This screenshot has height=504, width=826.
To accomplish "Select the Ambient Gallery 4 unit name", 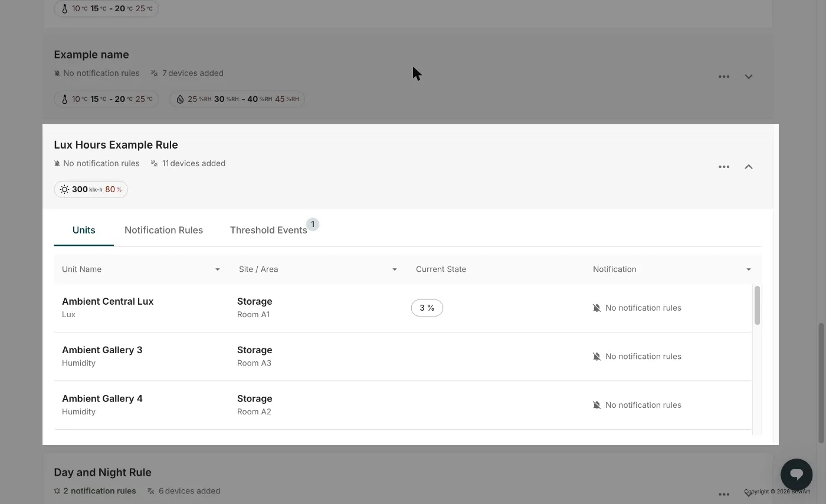I will tap(102, 398).
